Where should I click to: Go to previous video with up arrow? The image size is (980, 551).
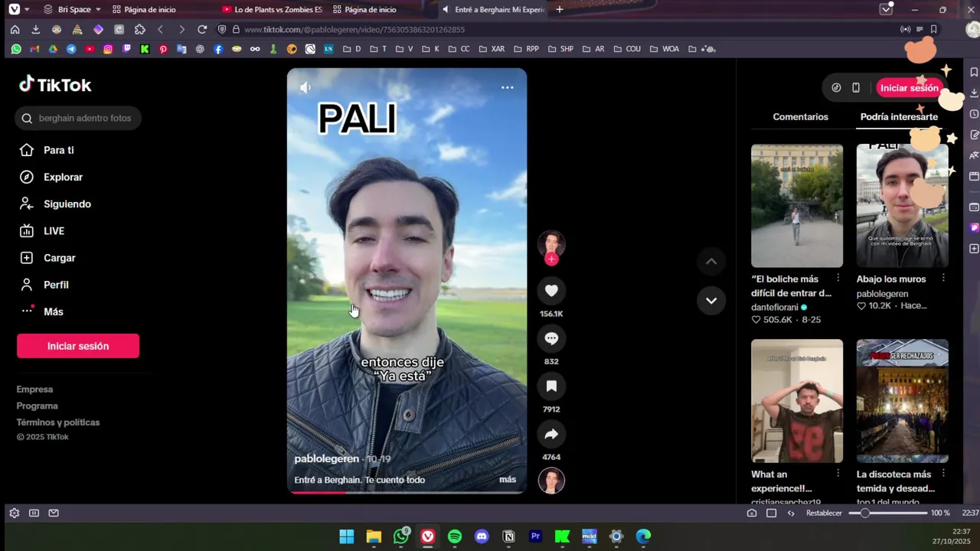point(711,262)
